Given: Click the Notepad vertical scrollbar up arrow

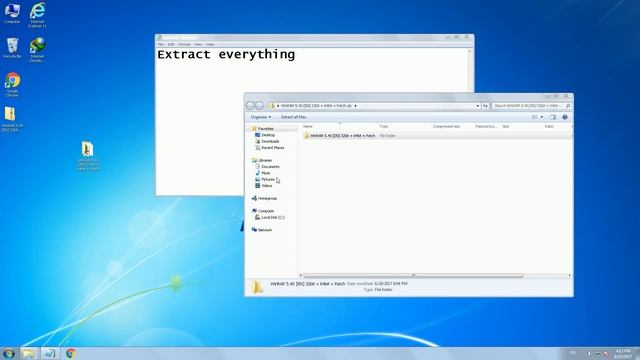Looking at the screenshot, I should click(x=470, y=51).
